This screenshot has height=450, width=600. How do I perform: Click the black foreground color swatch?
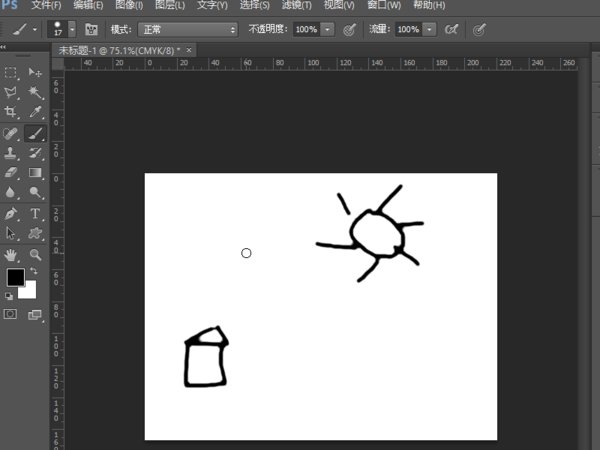[15, 277]
